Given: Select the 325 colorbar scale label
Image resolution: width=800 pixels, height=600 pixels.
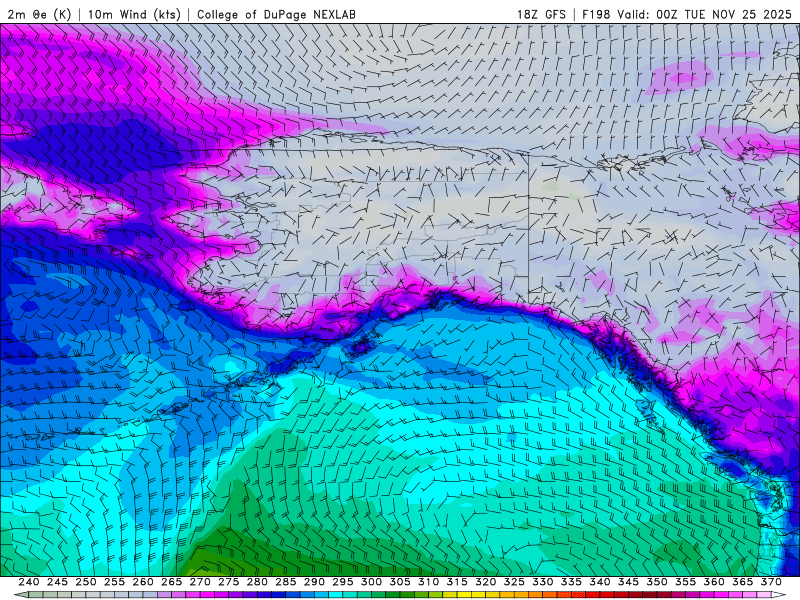Looking at the screenshot, I should pyautogui.click(x=514, y=582).
